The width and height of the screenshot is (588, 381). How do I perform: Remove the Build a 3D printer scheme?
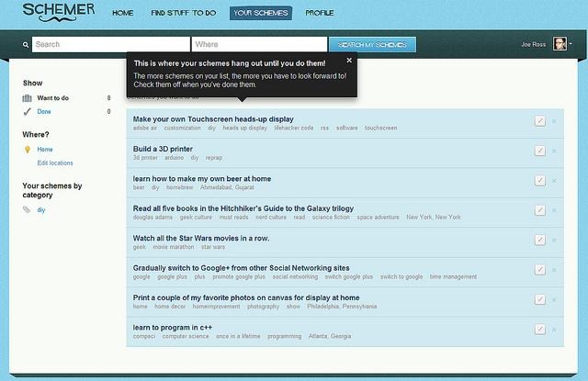[554, 151]
